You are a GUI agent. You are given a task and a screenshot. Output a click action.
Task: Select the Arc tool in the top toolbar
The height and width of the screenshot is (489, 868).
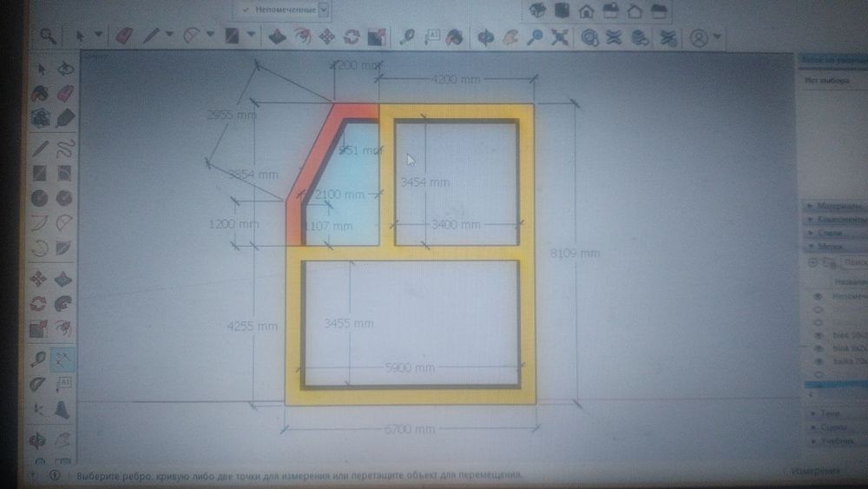pyautogui.click(x=191, y=36)
